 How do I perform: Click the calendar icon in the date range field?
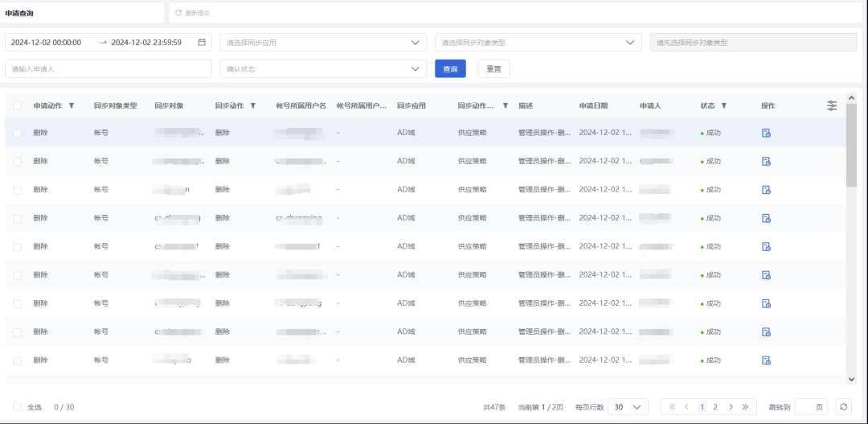[202, 42]
